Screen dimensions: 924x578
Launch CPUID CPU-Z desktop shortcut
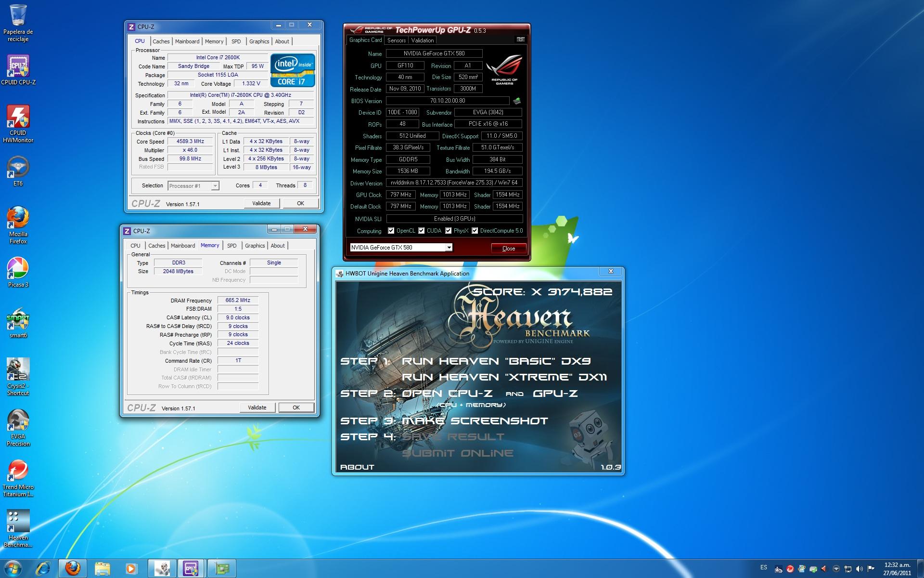pos(18,70)
